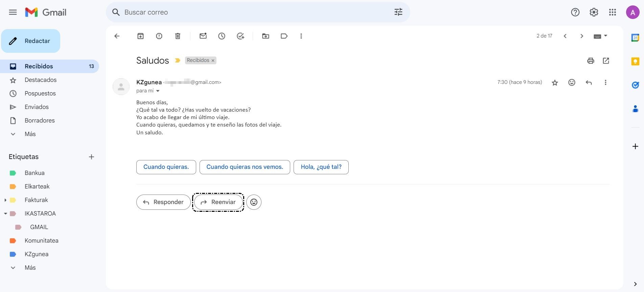Add emoji reaction next to Reenviar
The image size is (644, 292).
click(254, 202)
